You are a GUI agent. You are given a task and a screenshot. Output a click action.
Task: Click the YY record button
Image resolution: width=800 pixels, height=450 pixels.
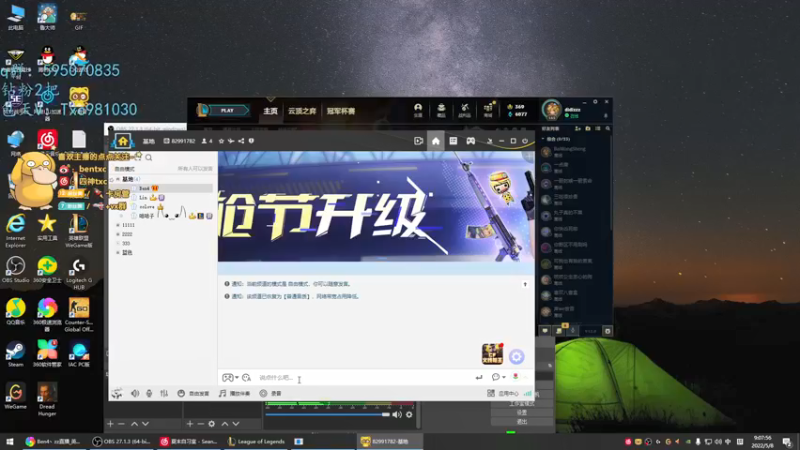pos(270,393)
